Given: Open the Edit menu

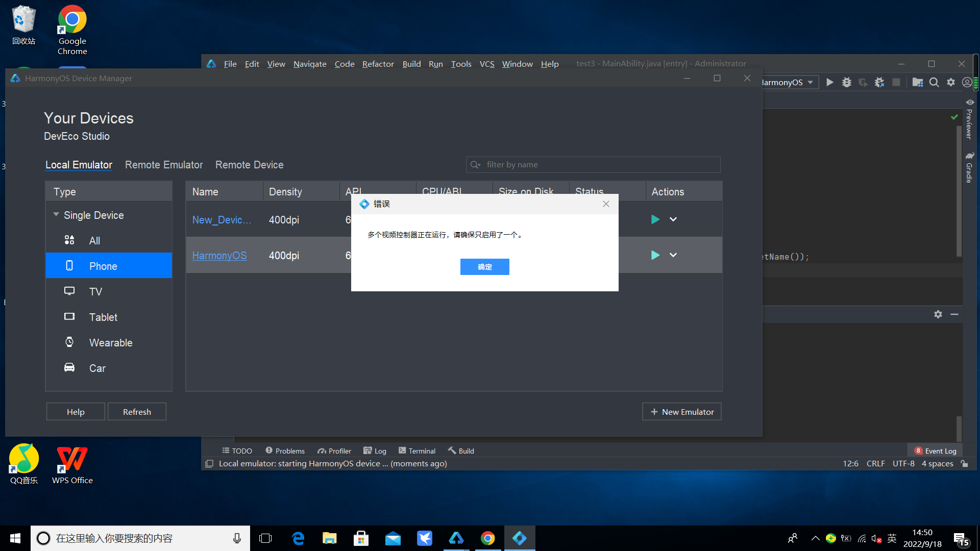Looking at the screenshot, I should pos(252,64).
